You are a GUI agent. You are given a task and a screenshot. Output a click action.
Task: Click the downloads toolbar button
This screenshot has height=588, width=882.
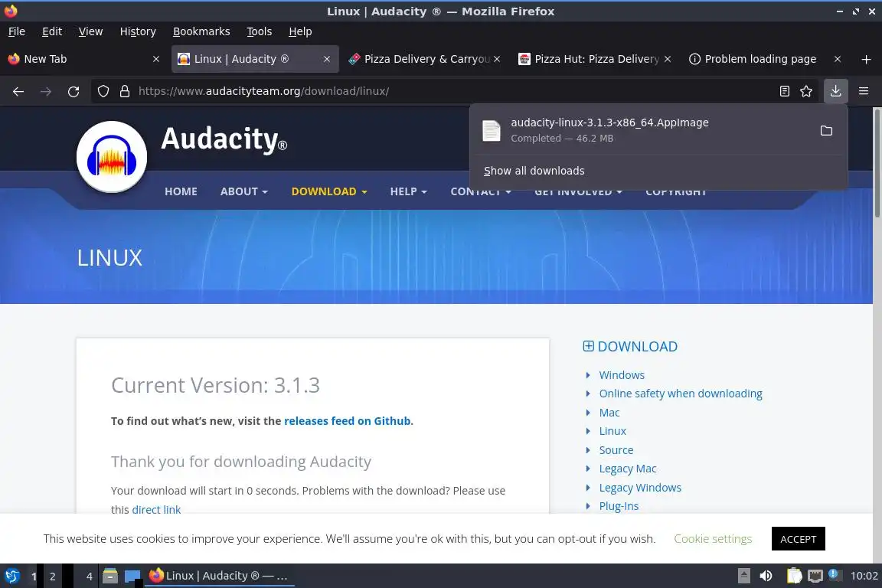pos(835,91)
